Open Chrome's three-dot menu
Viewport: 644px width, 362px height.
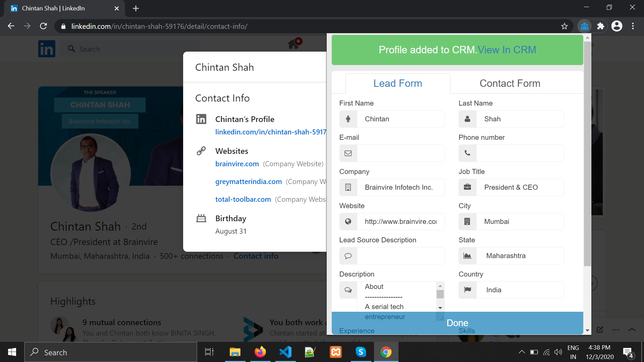[x=633, y=26]
